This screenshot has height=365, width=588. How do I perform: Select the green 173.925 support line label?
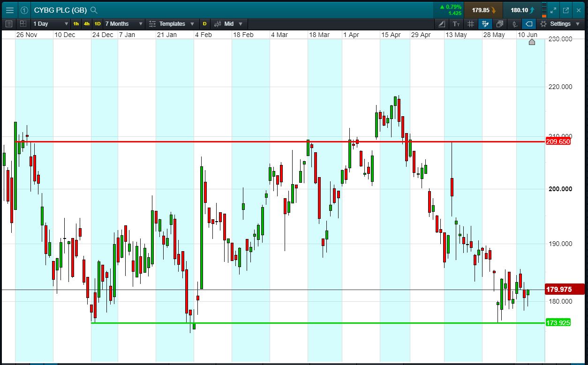coord(558,323)
